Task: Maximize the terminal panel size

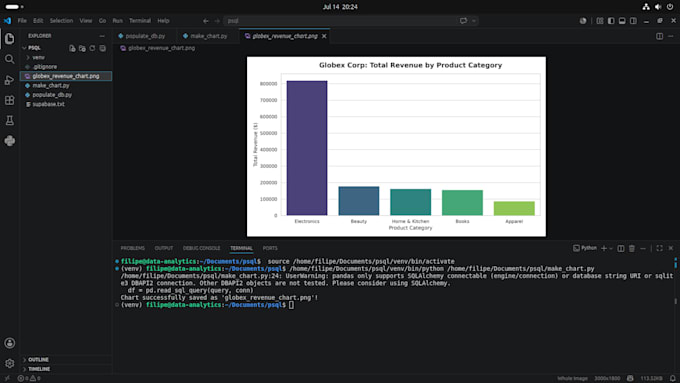Action: tap(659, 248)
